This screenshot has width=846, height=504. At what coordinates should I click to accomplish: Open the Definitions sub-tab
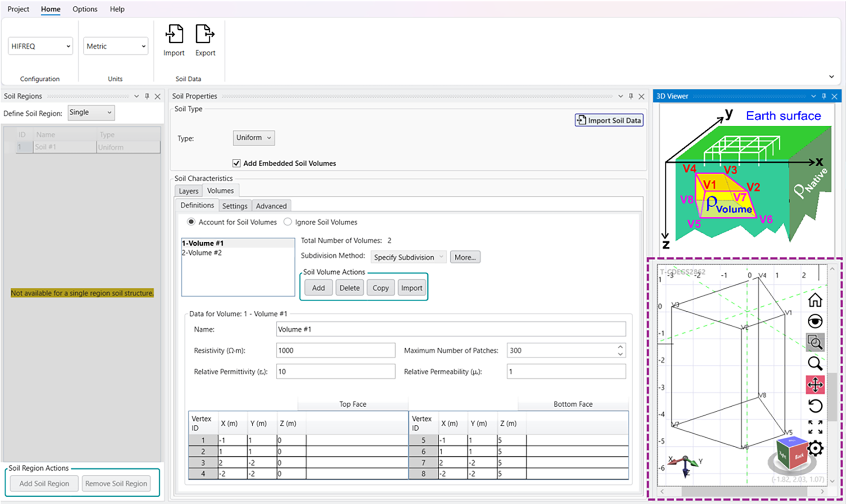tap(197, 205)
